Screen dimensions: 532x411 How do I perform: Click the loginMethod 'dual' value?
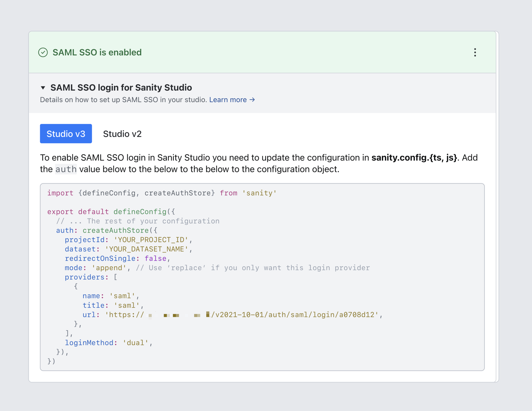point(135,343)
